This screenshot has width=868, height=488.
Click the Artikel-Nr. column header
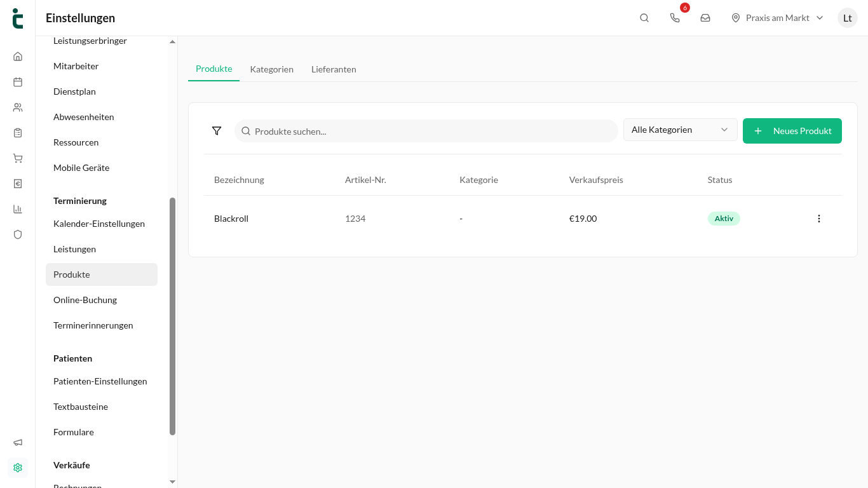[x=365, y=180]
